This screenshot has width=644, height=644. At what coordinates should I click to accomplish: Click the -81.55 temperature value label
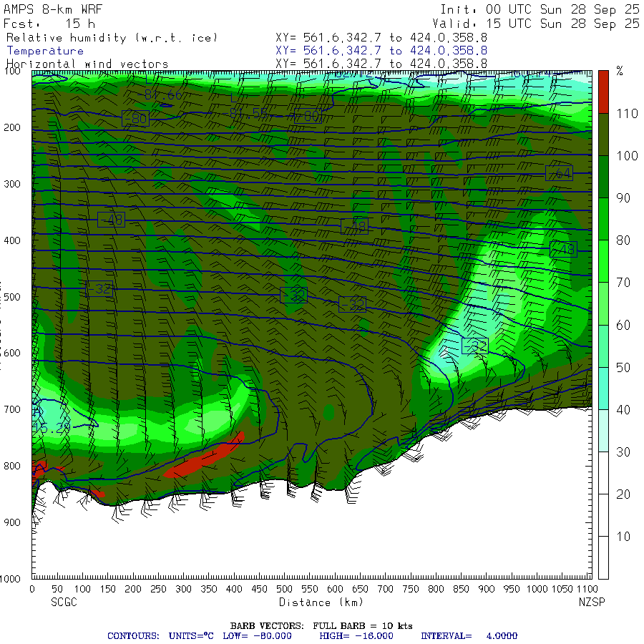point(249,113)
